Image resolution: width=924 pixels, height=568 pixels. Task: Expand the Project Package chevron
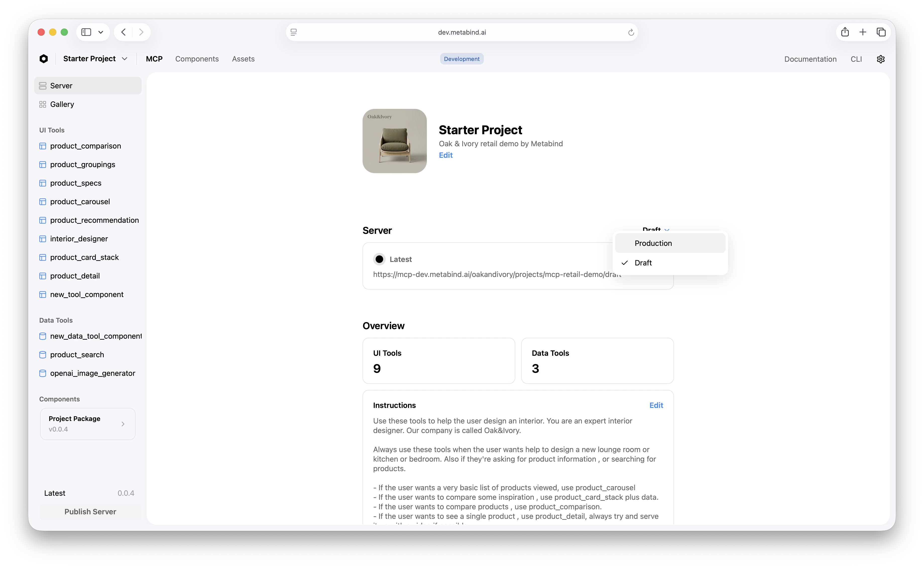123,424
